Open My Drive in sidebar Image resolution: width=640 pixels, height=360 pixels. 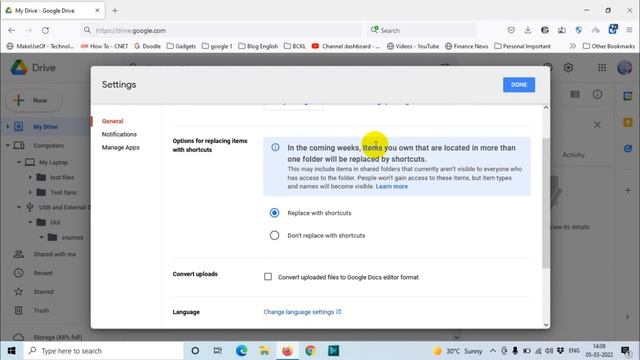pyautogui.click(x=45, y=127)
